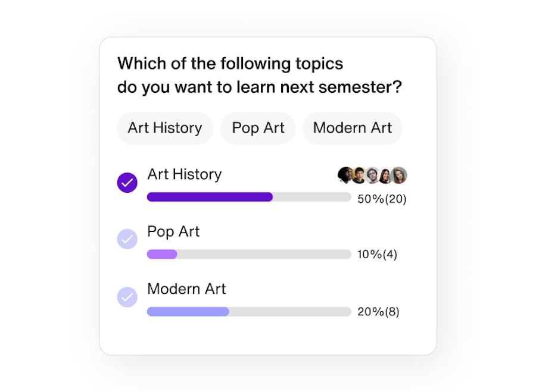Select the Pop Art option label
The width and height of the screenshot is (536, 392).
pos(173,232)
